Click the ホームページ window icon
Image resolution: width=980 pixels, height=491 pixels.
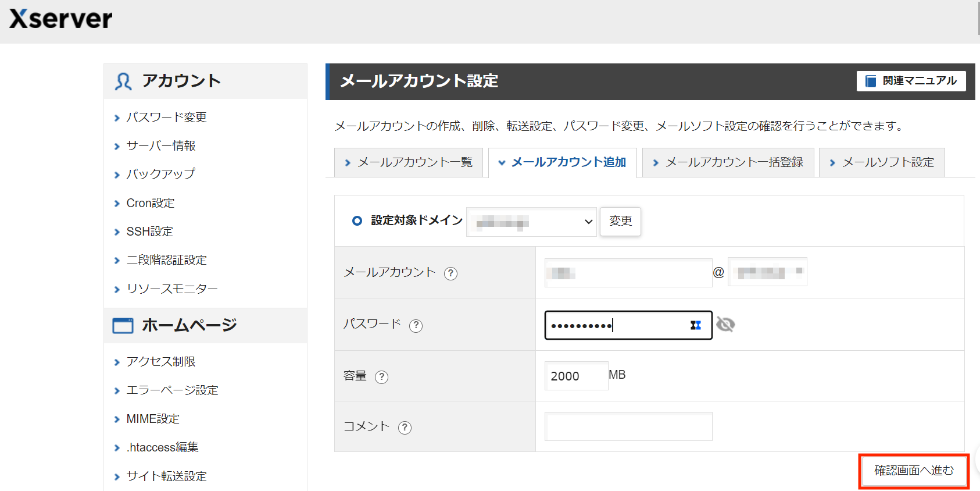click(123, 326)
